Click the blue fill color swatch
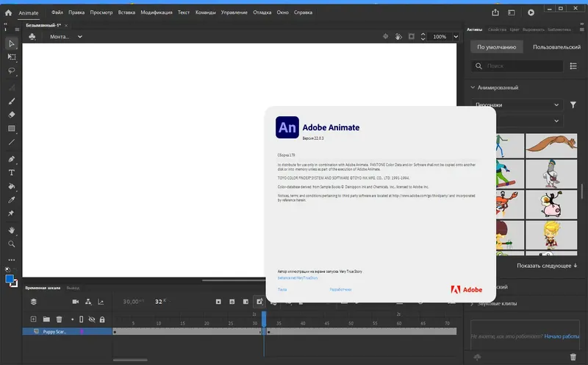 (10, 279)
